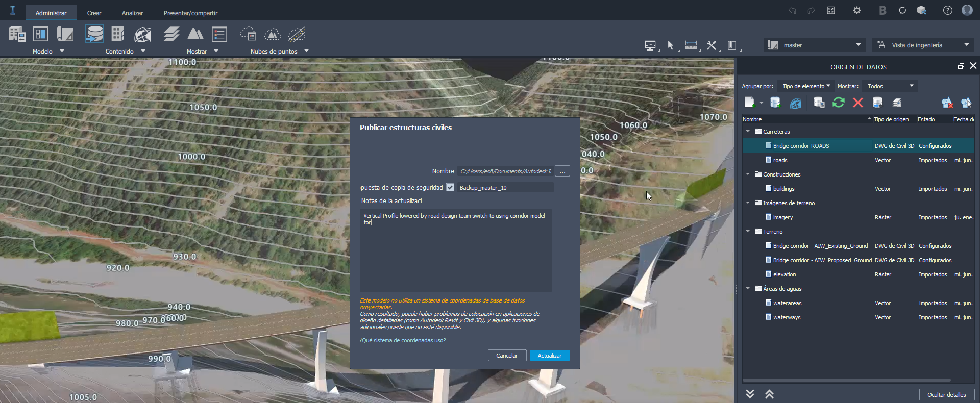Click inside the update notes text area
The width and height of the screenshot is (980, 403).
coord(455,250)
